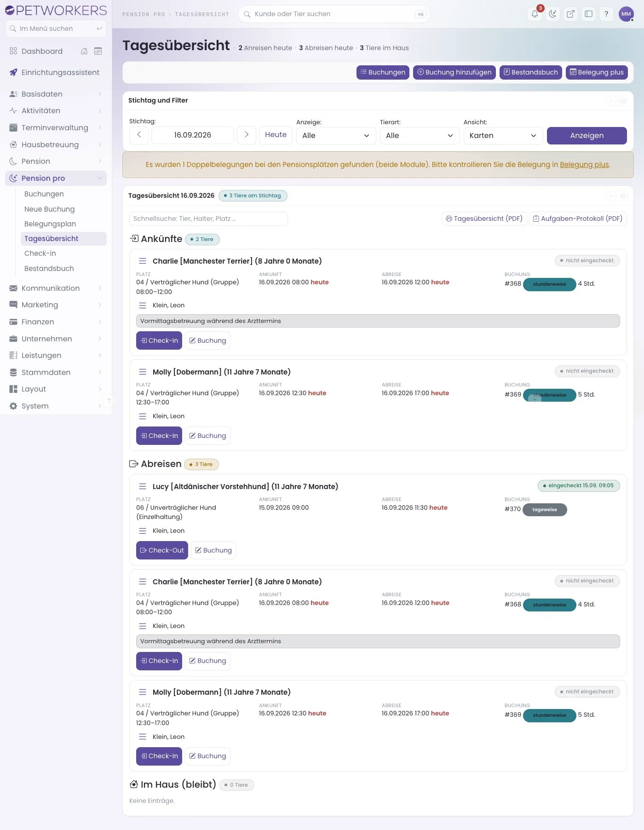The height and width of the screenshot is (830, 644).
Task: Click the calendar icon beside Dashboard
Action: click(98, 51)
